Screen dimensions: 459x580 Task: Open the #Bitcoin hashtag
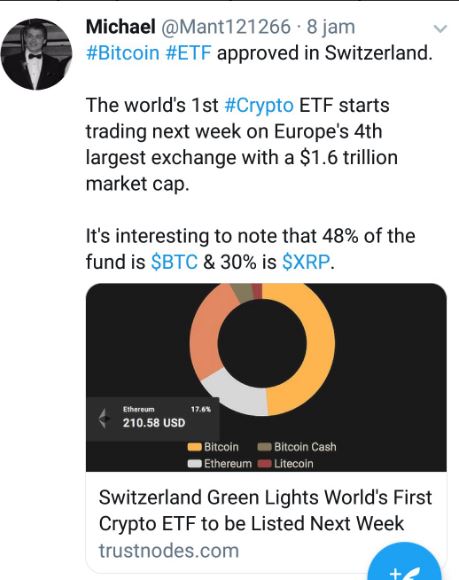coord(122,53)
